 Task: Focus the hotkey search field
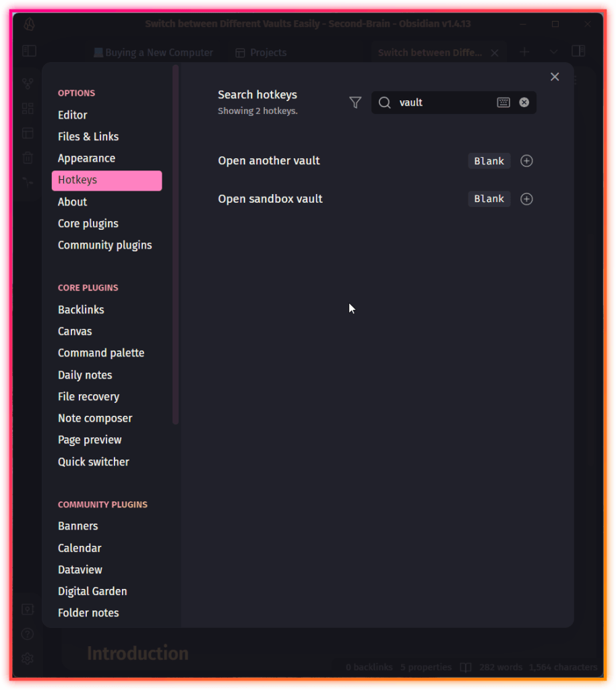click(454, 102)
